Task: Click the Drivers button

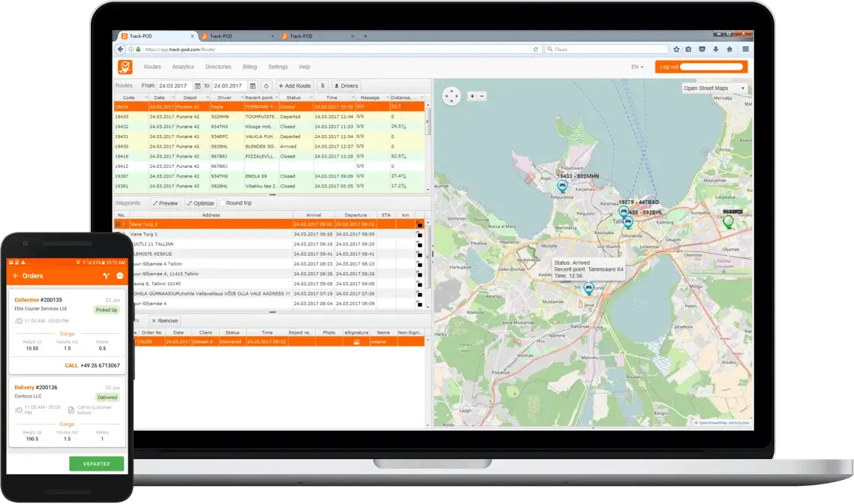Action: coord(347,86)
